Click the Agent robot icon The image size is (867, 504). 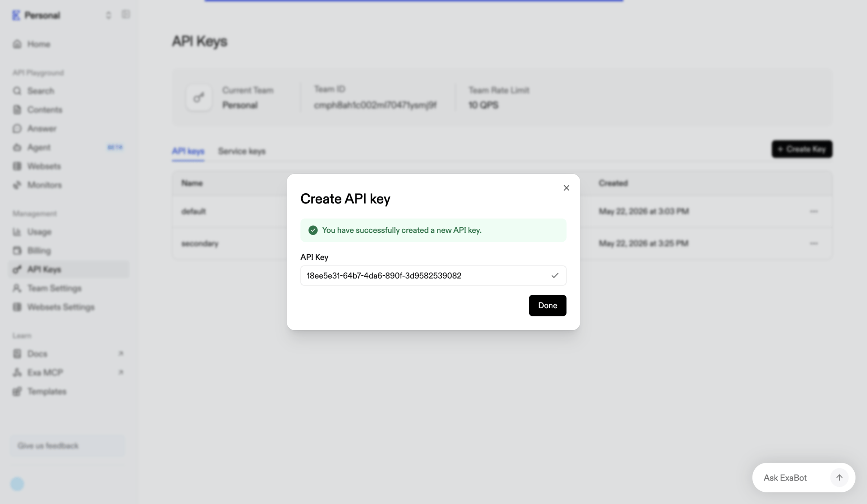pos(17,147)
